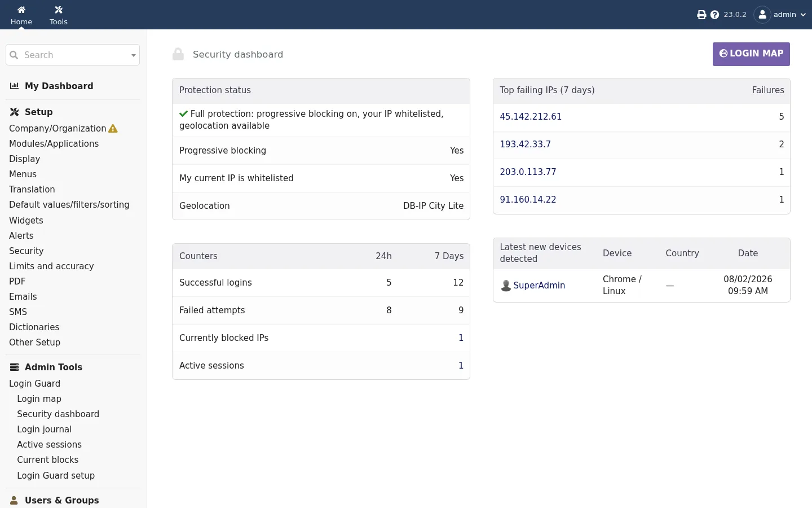Click the SuperAdmin user icon
Image resolution: width=812 pixels, height=508 pixels.
(506, 286)
